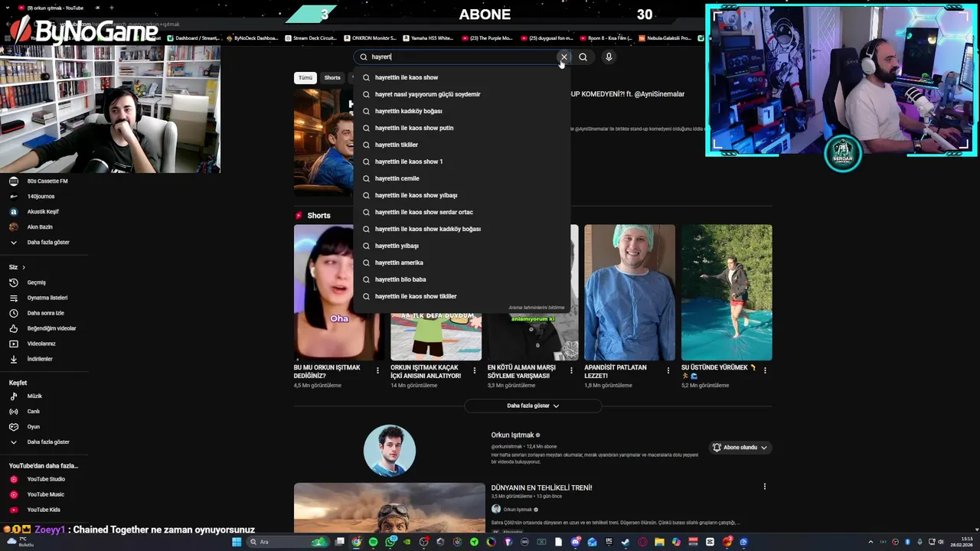This screenshot has height=551, width=980.
Task: Open 'Orkun Işıtmak' channel name link
Action: 512,435
